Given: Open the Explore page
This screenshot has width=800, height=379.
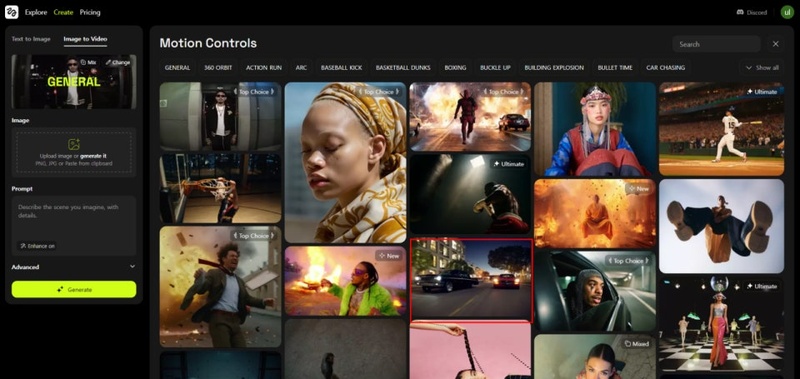Looking at the screenshot, I should click(x=36, y=12).
